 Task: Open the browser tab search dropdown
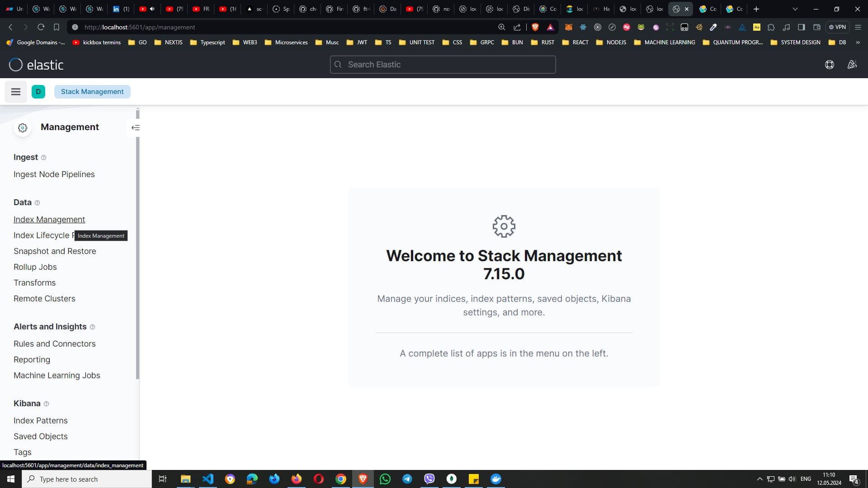pos(795,9)
